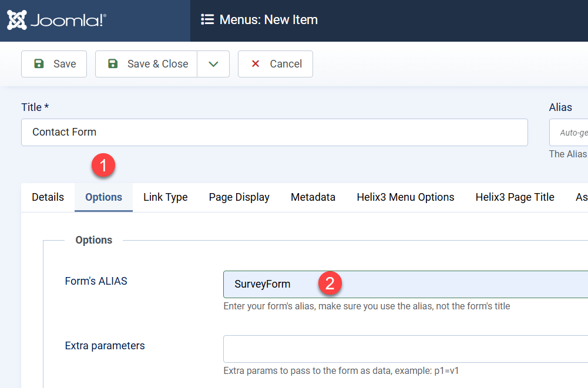Click the disk icon on Save & Close
Image resolution: width=588 pixels, height=388 pixels.
pyautogui.click(x=112, y=64)
